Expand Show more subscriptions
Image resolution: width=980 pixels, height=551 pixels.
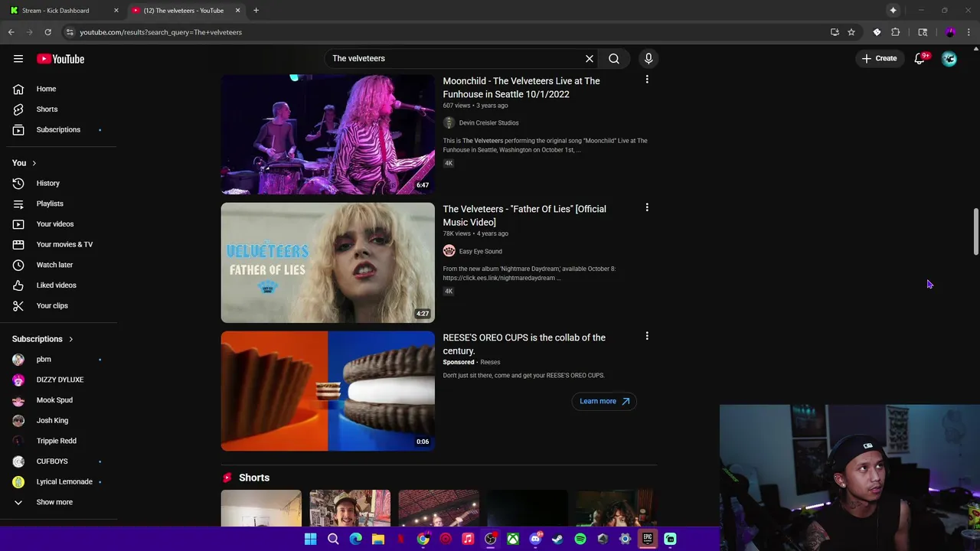[x=58, y=502]
